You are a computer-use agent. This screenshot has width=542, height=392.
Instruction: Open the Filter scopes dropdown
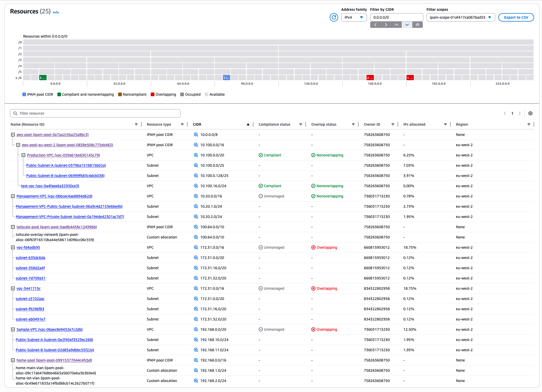click(460, 17)
